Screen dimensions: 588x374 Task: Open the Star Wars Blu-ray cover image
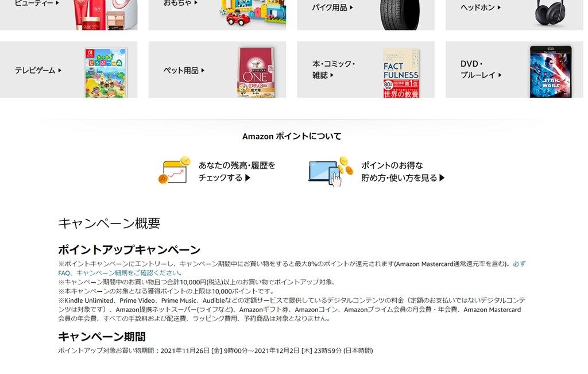point(551,72)
